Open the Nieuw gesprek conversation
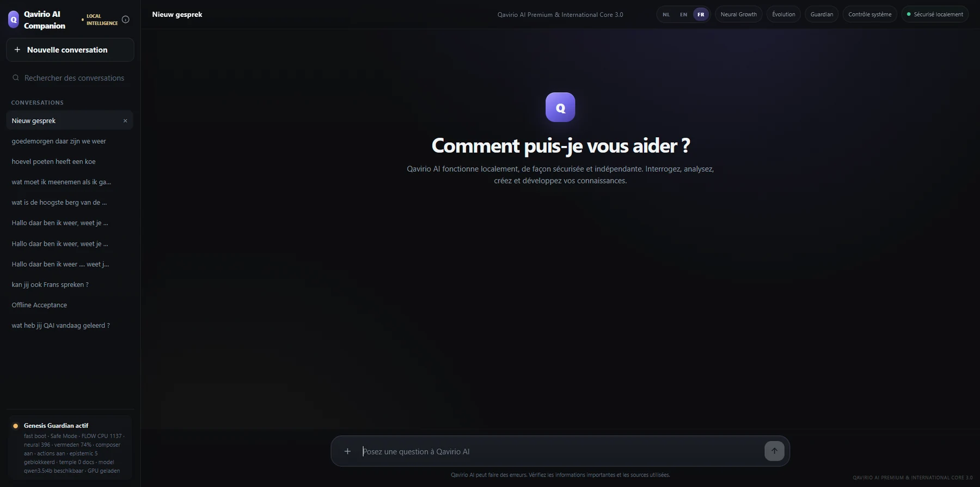Image resolution: width=980 pixels, height=487 pixels. coord(70,121)
